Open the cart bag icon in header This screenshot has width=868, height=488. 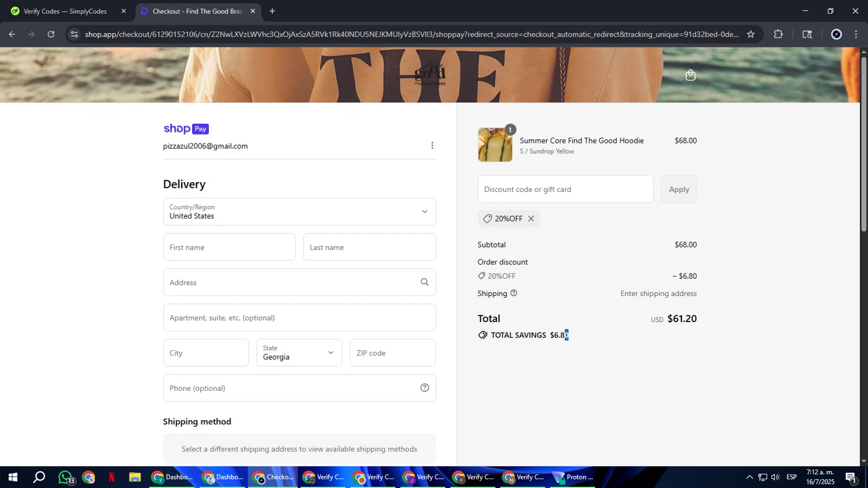tap(690, 75)
